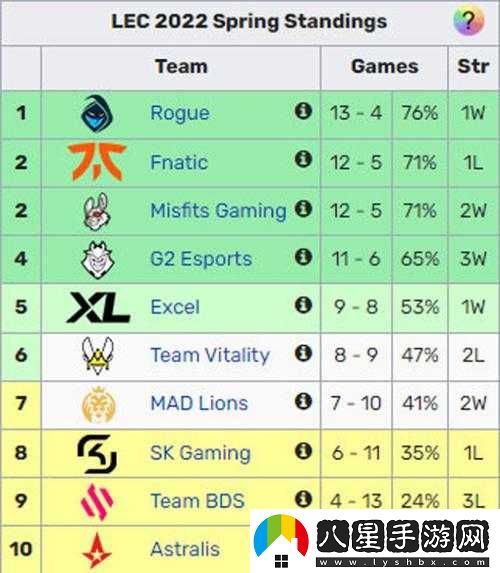Open the Astralis team link

pyautogui.click(x=185, y=549)
